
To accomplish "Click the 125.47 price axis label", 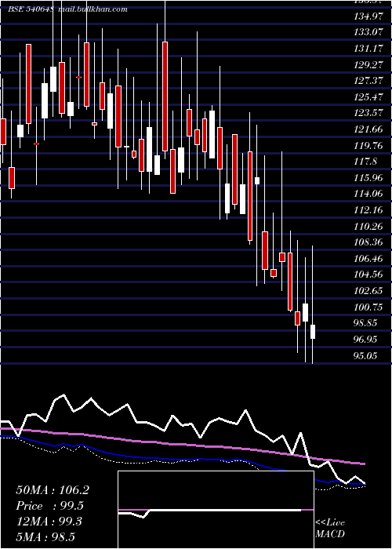I will click(368, 97).
